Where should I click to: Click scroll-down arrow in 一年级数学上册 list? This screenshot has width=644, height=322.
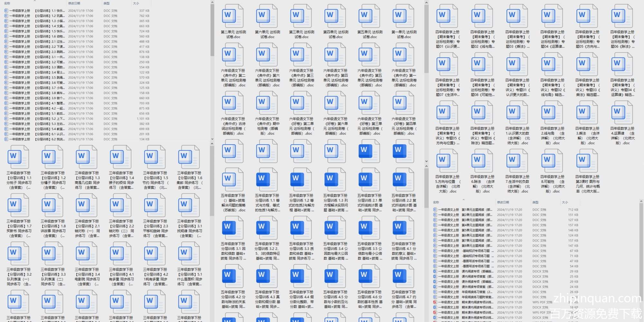212,139
